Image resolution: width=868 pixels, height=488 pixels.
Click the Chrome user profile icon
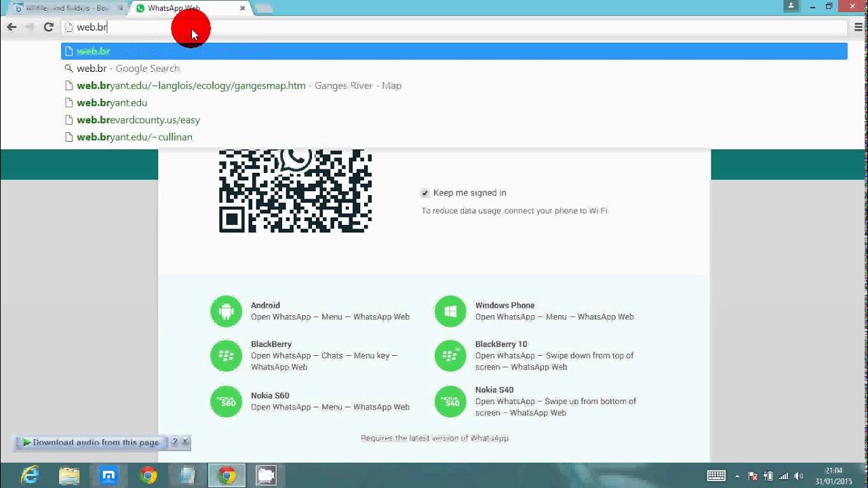(x=791, y=6)
